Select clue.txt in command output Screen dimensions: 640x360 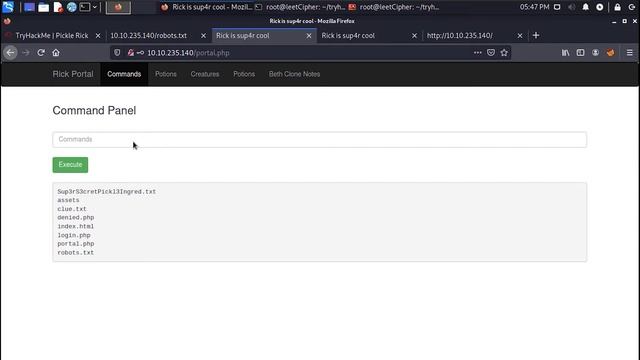72,209
